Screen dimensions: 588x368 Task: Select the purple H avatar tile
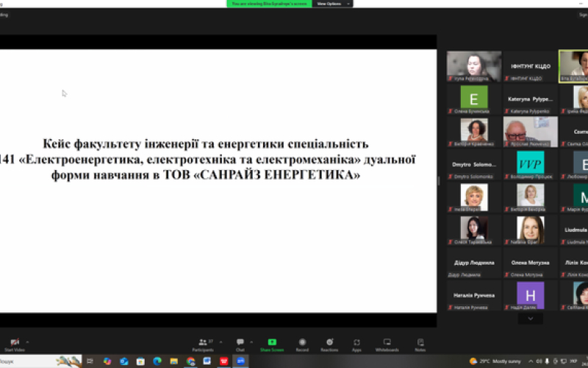[530, 295]
